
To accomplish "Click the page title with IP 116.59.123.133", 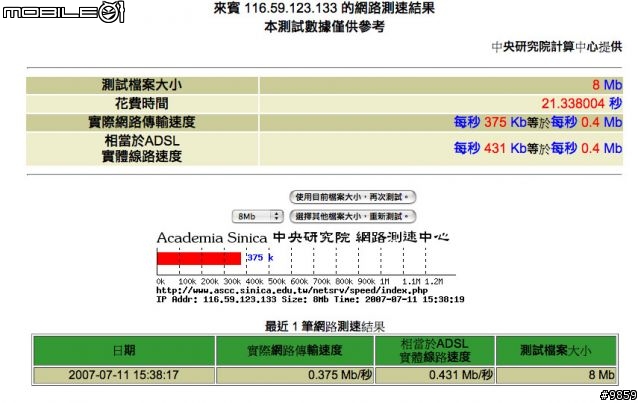I will [324, 8].
